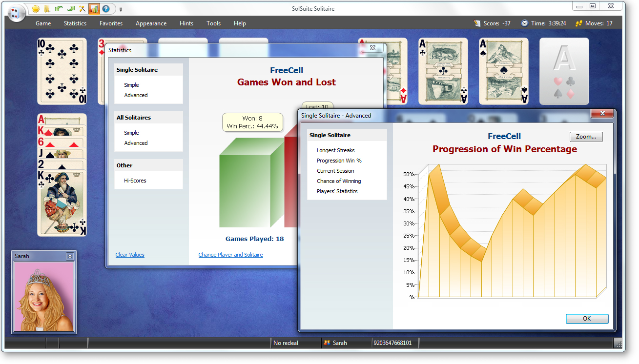Screen dimensions: 639x364
Task: Click the Help question-mark icon
Action: coord(106,9)
